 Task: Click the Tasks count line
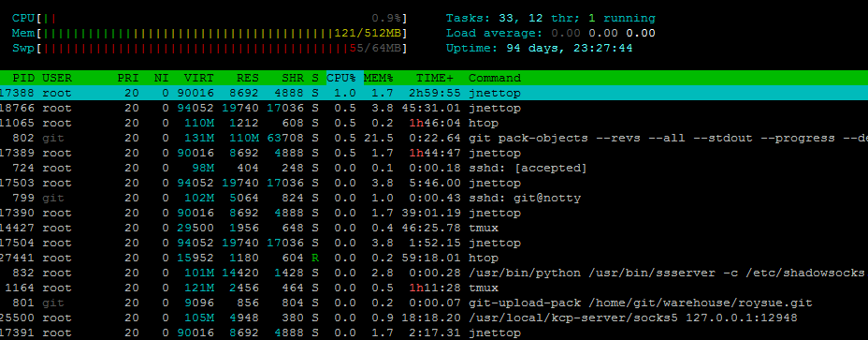[550, 19]
